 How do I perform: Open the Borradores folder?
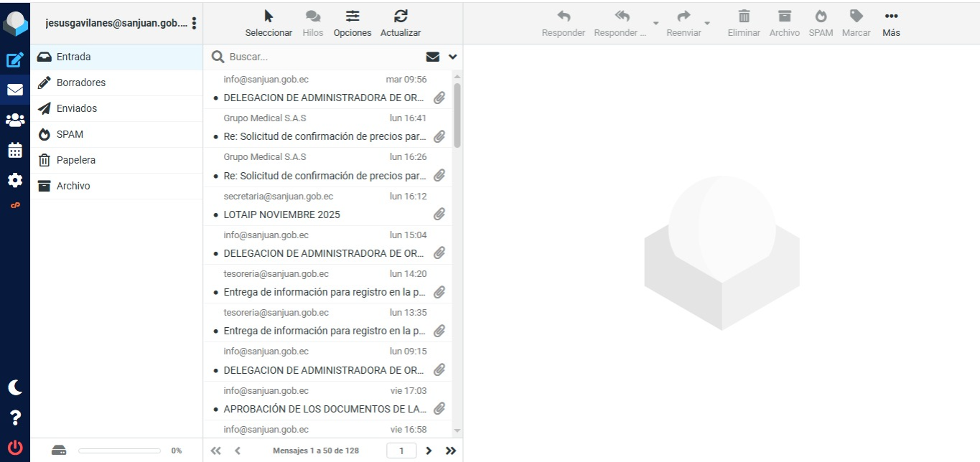(81, 82)
